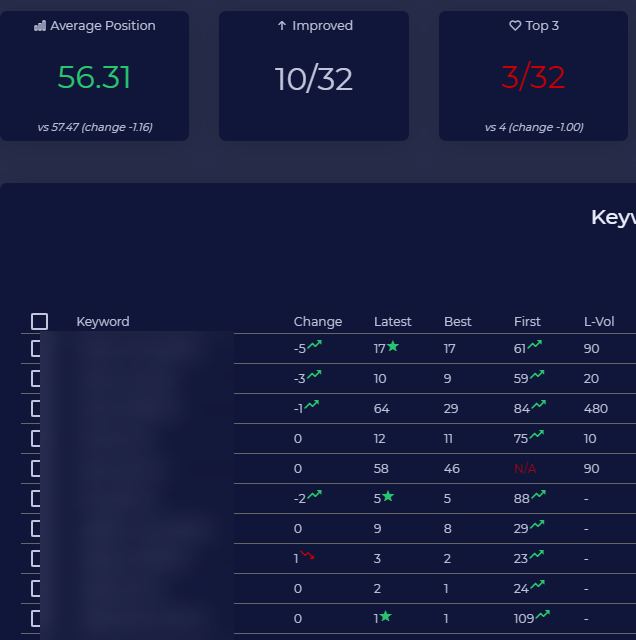
Task: Check the row with Latest 9 and Best 8
Action: click(x=36, y=529)
